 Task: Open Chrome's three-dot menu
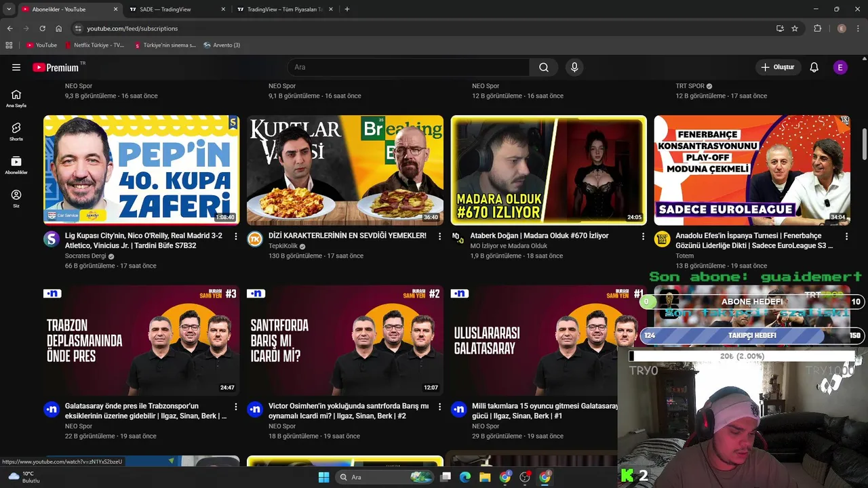point(859,28)
